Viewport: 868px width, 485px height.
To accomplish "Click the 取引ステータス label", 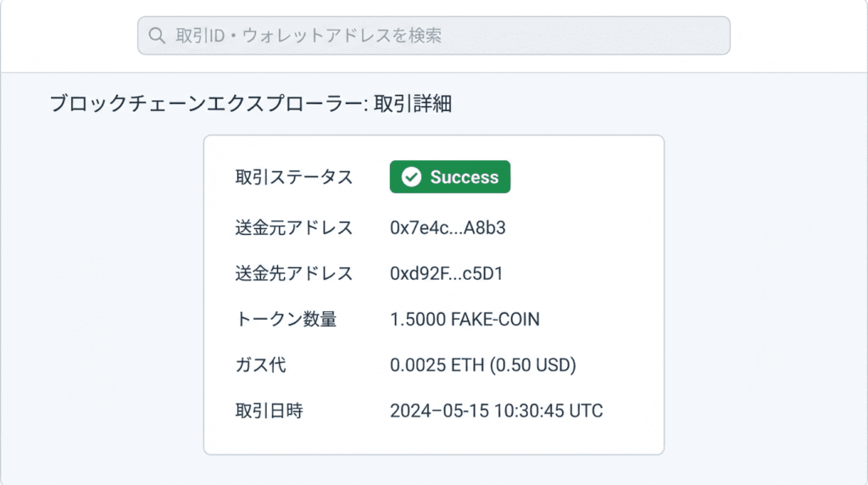I will coord(294,177).
